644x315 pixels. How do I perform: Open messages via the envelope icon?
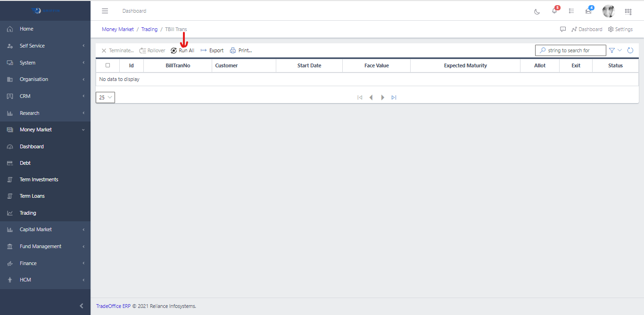tap(588, 11)
